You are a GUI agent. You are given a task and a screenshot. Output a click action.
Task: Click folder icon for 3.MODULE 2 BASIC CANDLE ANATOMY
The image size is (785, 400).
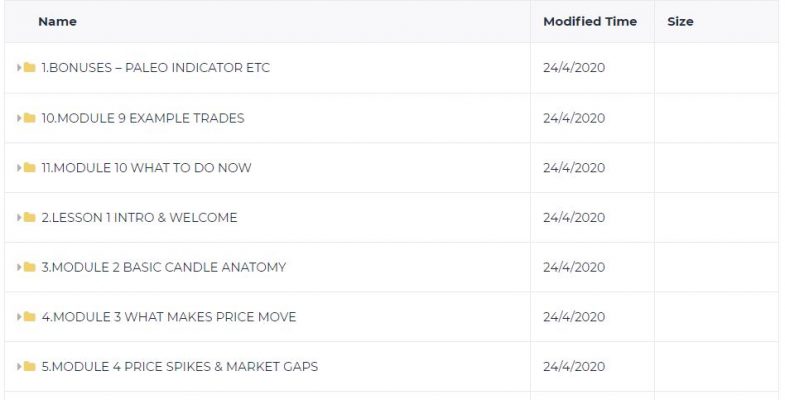(30, 267)
